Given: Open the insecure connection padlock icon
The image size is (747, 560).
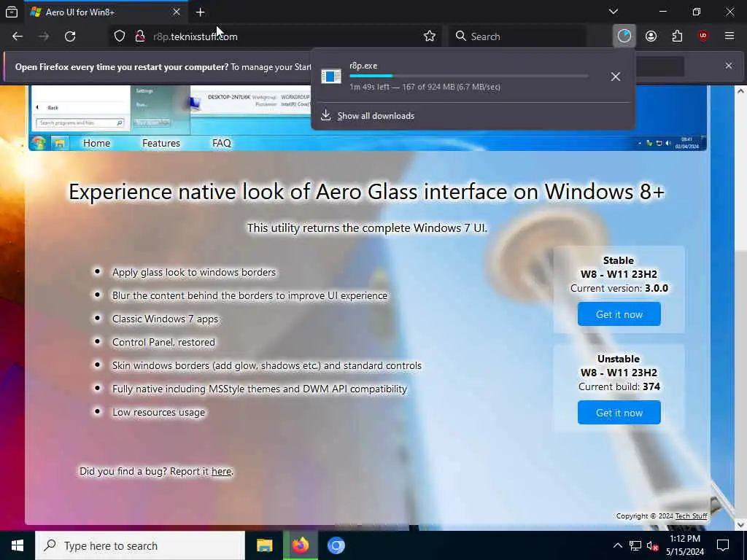Looking at the screenshot, I should coord(139,36).
